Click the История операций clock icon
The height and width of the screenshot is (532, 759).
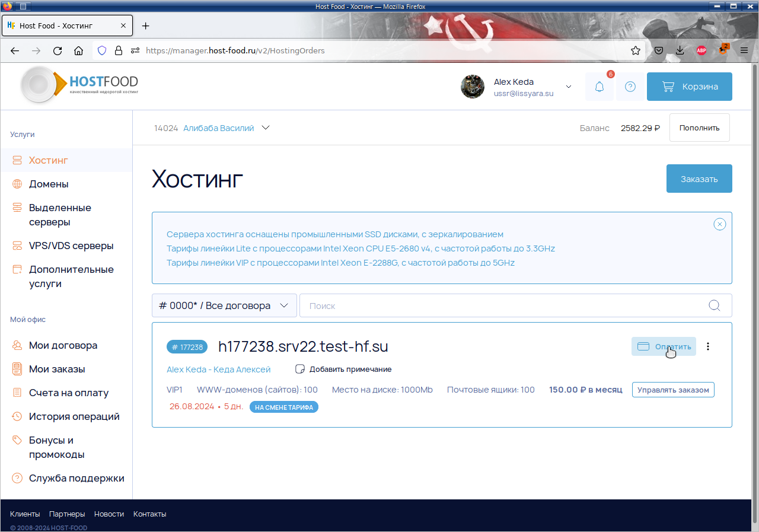pos(17,416)
